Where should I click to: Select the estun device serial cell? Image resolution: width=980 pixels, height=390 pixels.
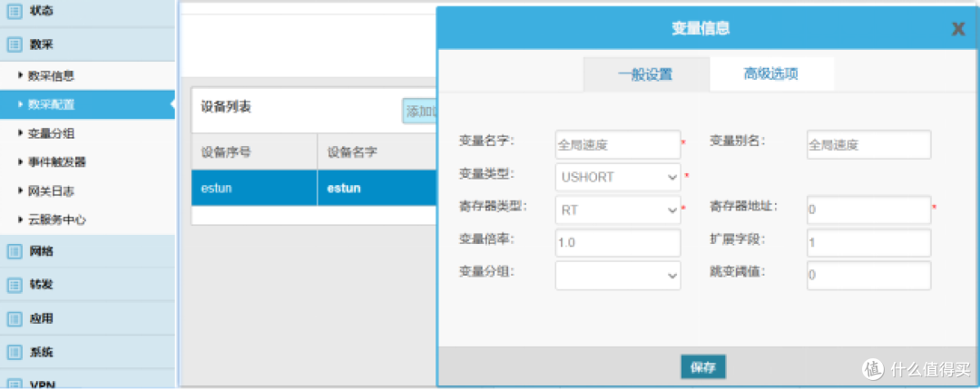click(x=254, y=188)
